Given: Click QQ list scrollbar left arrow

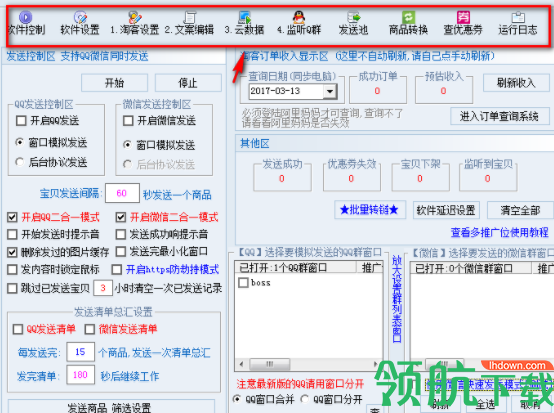Looking at the screenshot, I should (242, 364).
